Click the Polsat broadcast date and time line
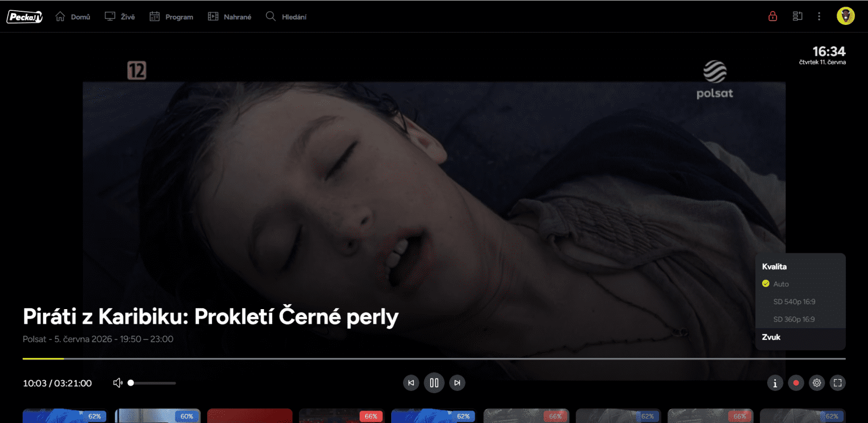Viewport: 868px width, 423px height. [x=98, y=339]
